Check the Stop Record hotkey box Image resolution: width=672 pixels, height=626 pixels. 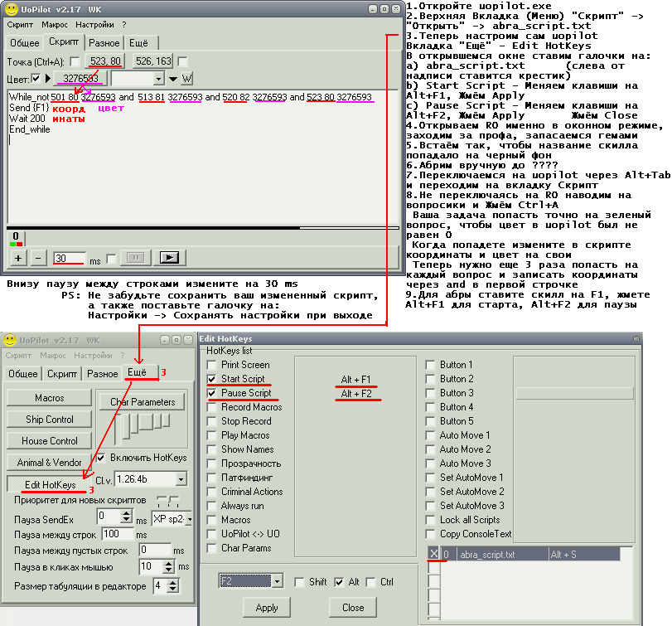(211, 421)
